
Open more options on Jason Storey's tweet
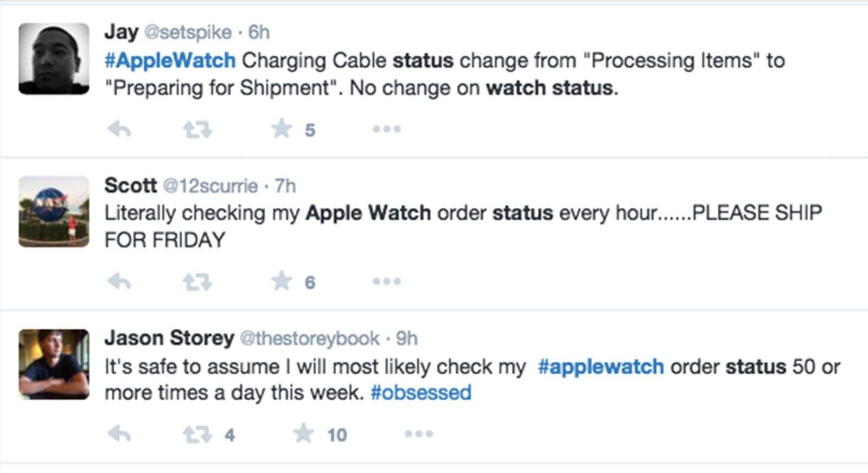(419, 434)
